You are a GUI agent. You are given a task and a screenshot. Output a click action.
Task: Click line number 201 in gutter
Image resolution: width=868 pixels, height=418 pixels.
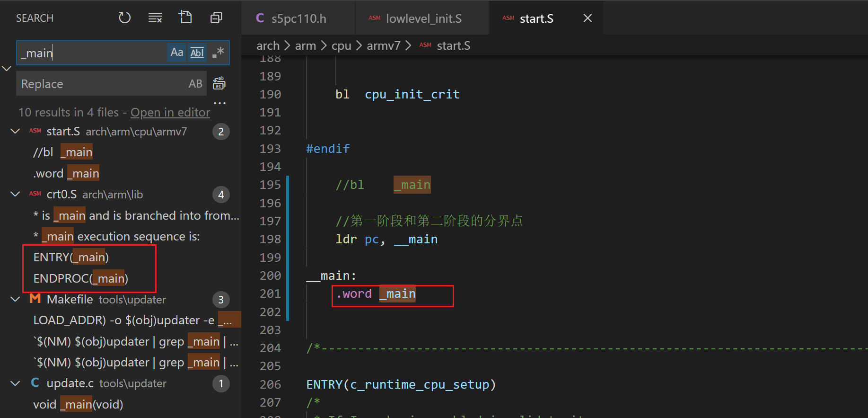(x=270, y=293)
